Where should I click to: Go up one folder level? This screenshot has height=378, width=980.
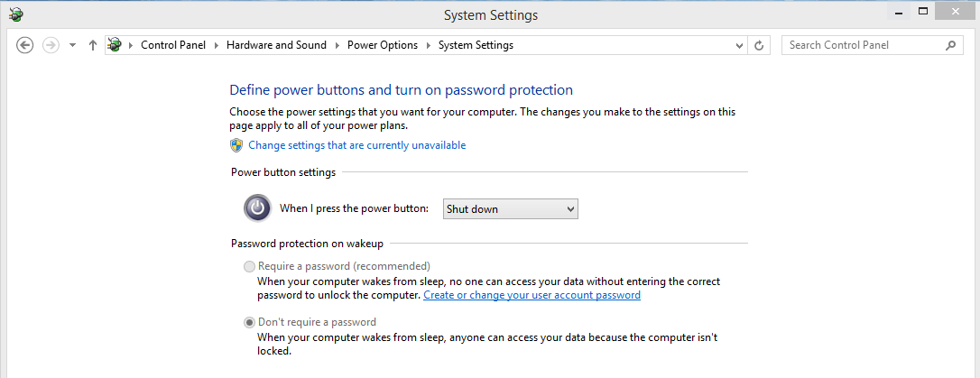click(93, 45)
